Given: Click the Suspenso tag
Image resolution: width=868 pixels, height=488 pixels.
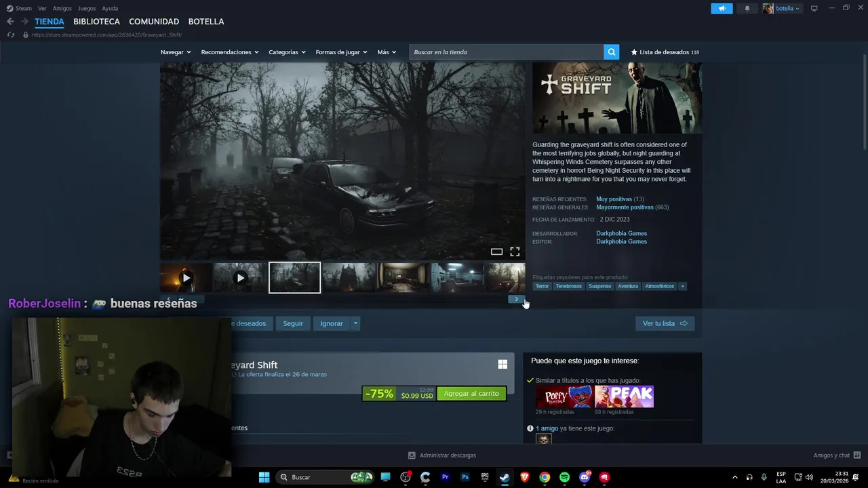Looking at the screenshot, I should [x=599, y=286].
